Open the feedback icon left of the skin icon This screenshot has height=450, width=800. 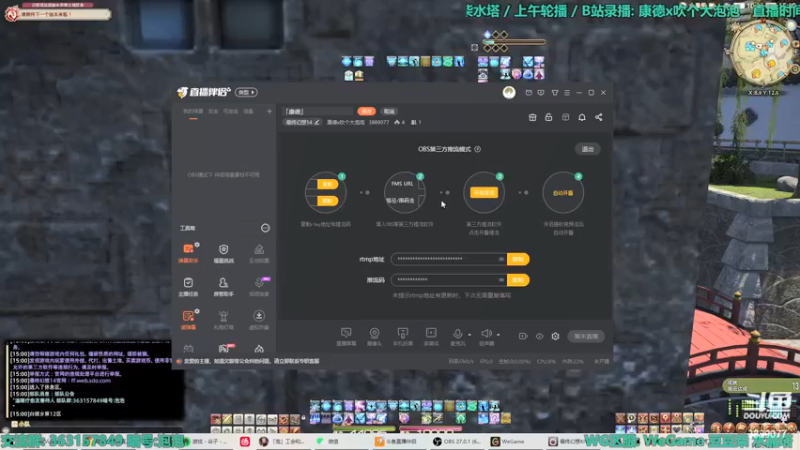coord(541,93)
